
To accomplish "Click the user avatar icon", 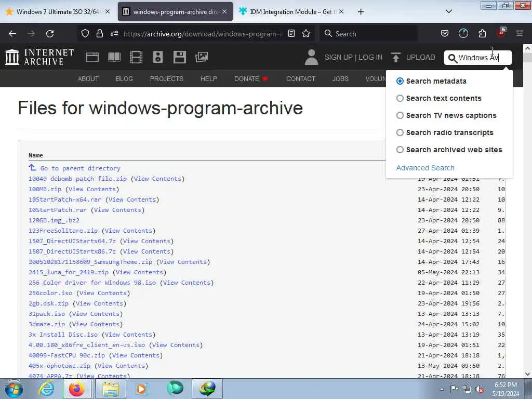I will pyautogui.click(x=312, y=57).
